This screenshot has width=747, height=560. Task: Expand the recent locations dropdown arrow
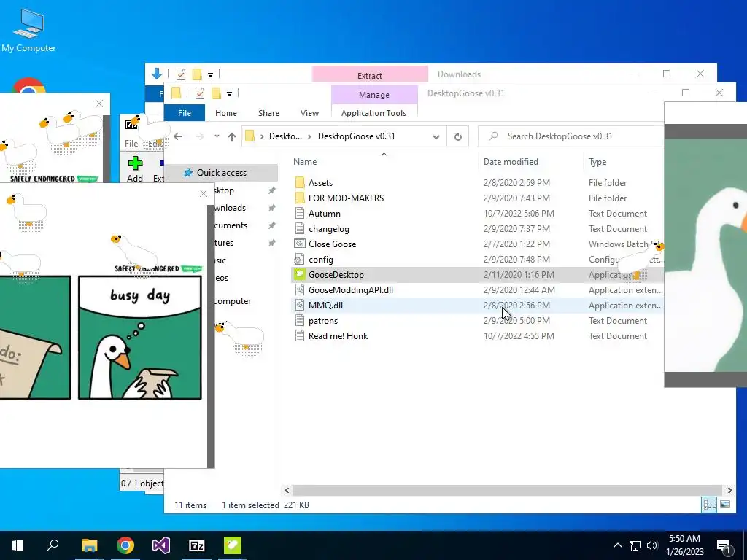[217, 136]
